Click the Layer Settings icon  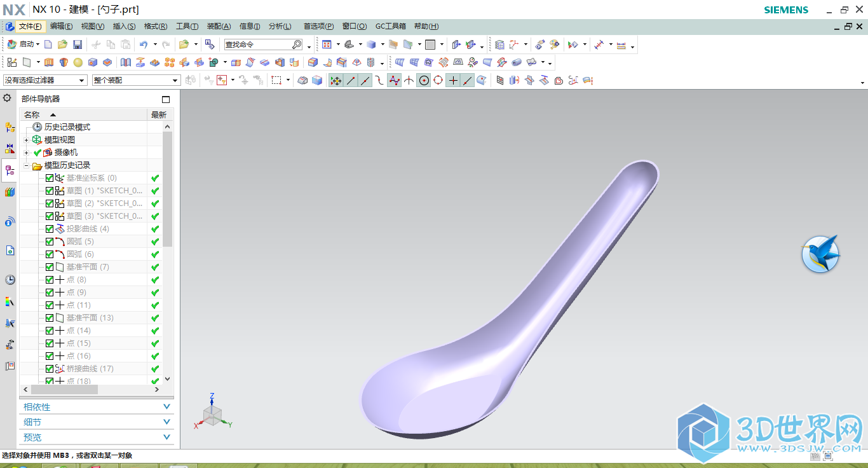(499, 45)
